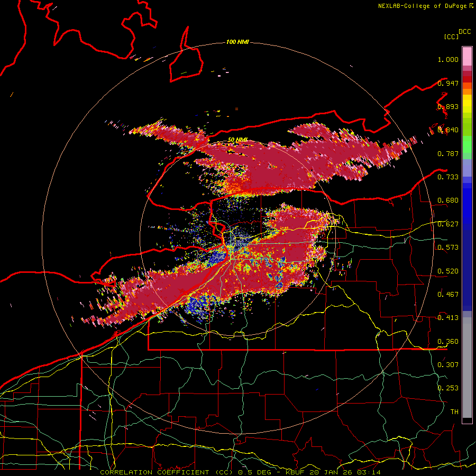The image size is (476, 476).
Task: Click the 0.467 scale value
Action: coord(448,294)
